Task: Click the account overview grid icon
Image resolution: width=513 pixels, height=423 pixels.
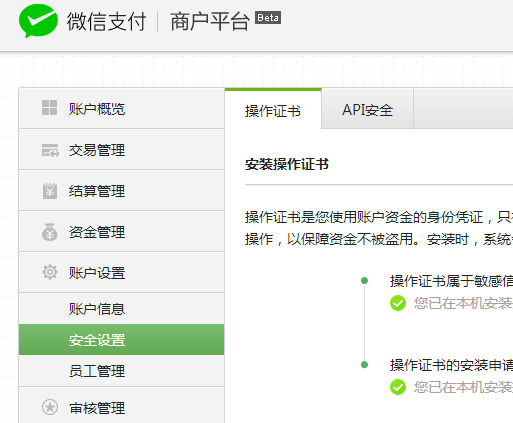Action: pyautogui.click(x=49, y=108)
